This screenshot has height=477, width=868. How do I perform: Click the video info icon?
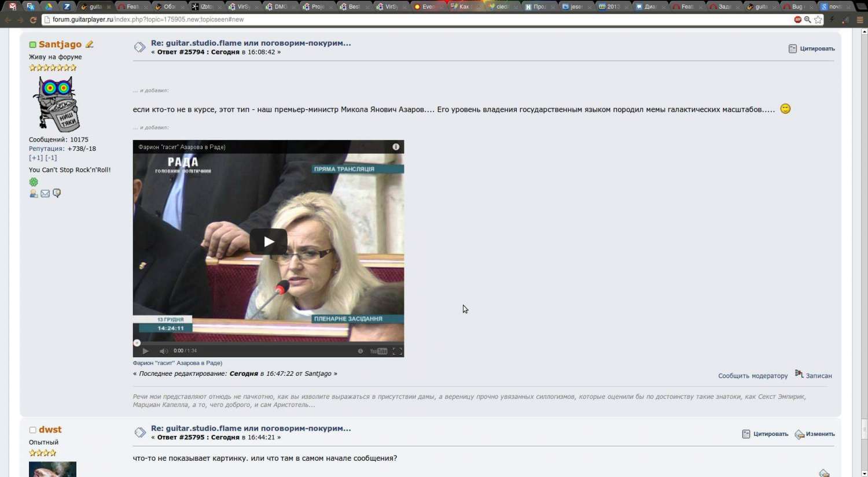point(396,147)
